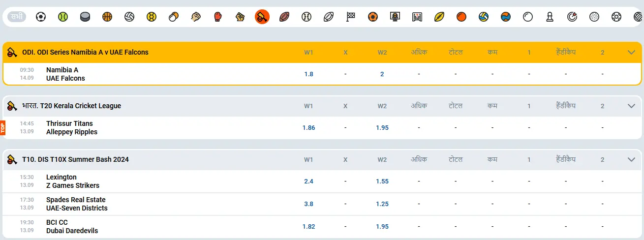Select the football (soccer ball) sport icon
644x240 pixels.
(41, 17)
